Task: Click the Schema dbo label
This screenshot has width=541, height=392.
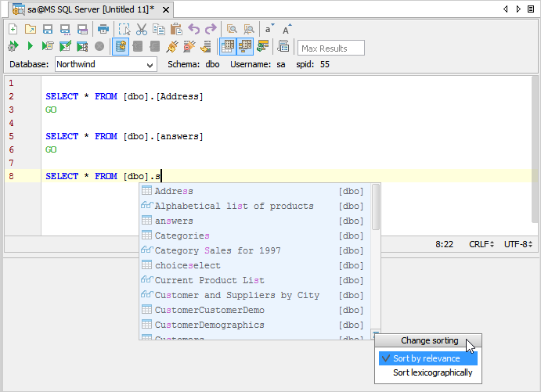Action: tap(193, 64)
